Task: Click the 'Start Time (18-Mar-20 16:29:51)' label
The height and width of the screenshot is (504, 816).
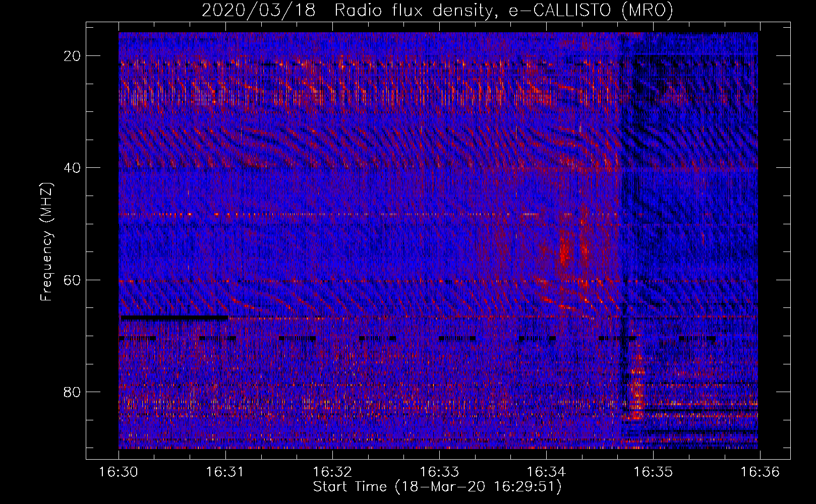Action: pyautogui.click(x=437, y=487)
